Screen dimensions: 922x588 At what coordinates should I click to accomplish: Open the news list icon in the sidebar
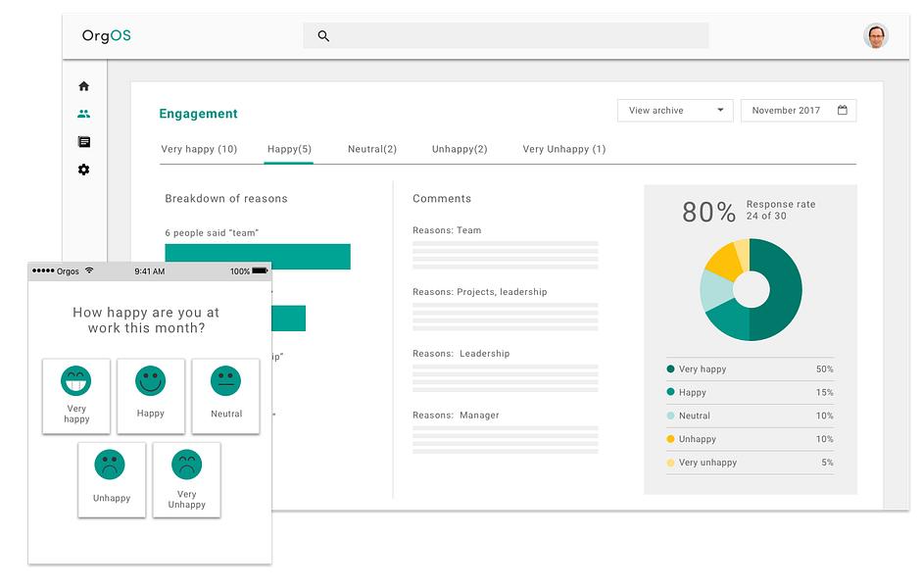point(84,142)
